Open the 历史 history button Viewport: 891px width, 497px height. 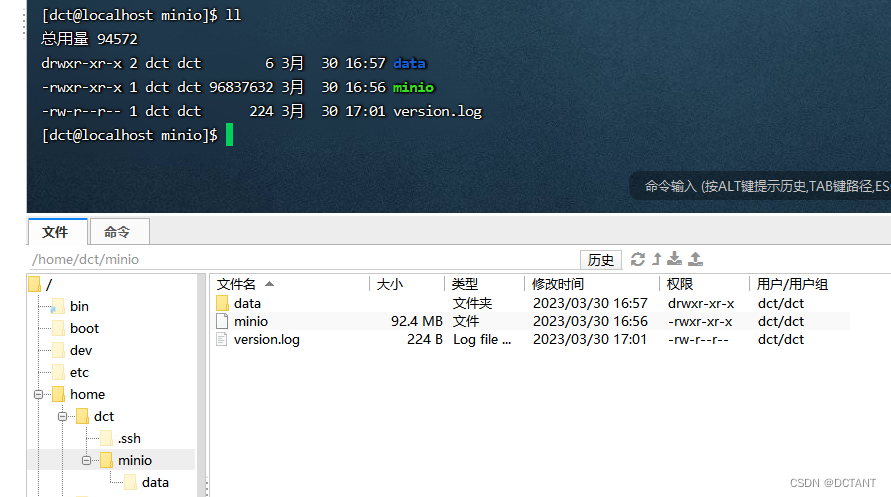[x=601, y=260]
